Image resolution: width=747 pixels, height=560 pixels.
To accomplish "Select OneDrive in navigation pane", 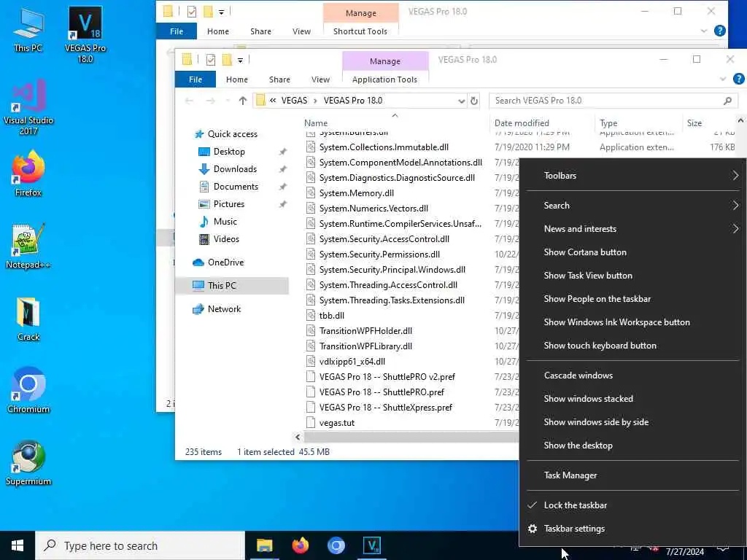I will [x=225, y=262].
